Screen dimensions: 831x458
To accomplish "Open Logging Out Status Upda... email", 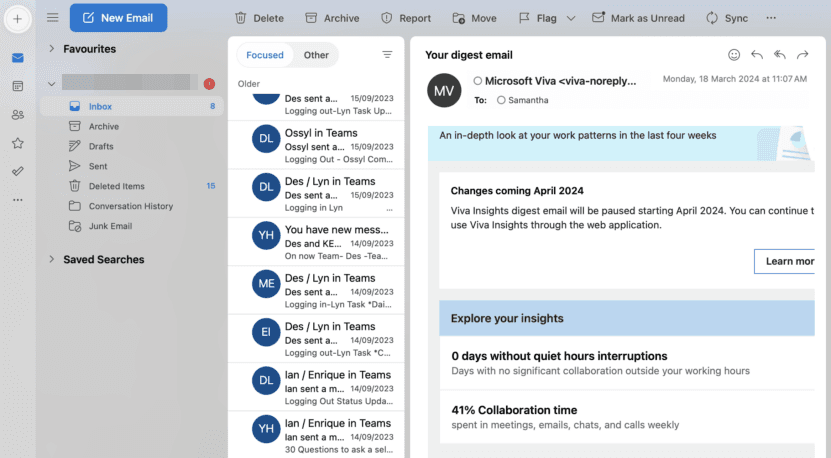I will click(316, 387).
